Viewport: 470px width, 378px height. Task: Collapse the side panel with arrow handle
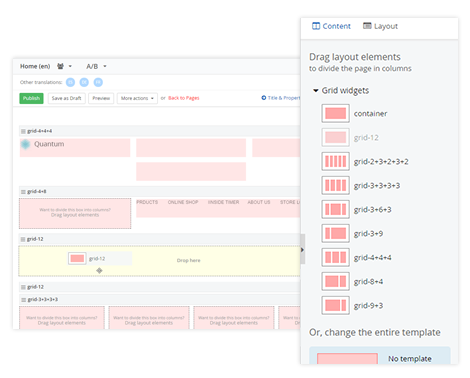pyautogui.click(x=302, y=249)
